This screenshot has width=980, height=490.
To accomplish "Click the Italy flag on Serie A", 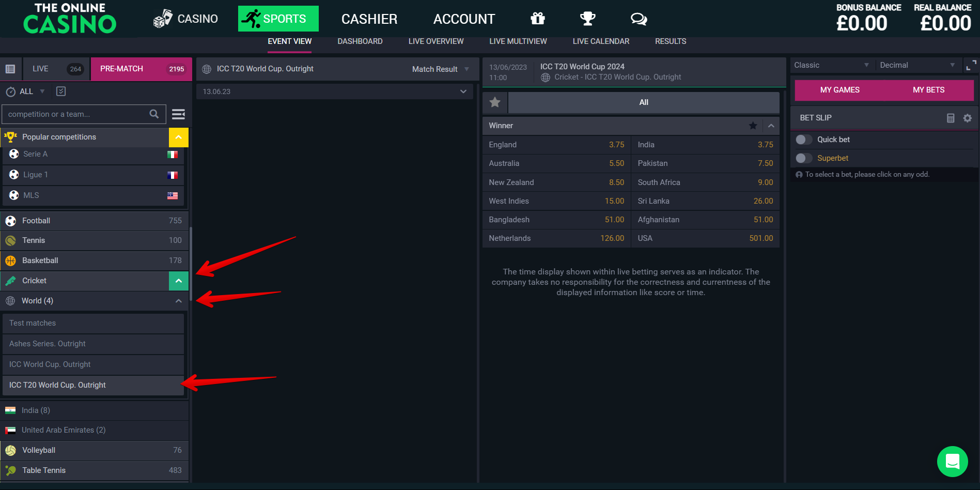I will (173, 155).
